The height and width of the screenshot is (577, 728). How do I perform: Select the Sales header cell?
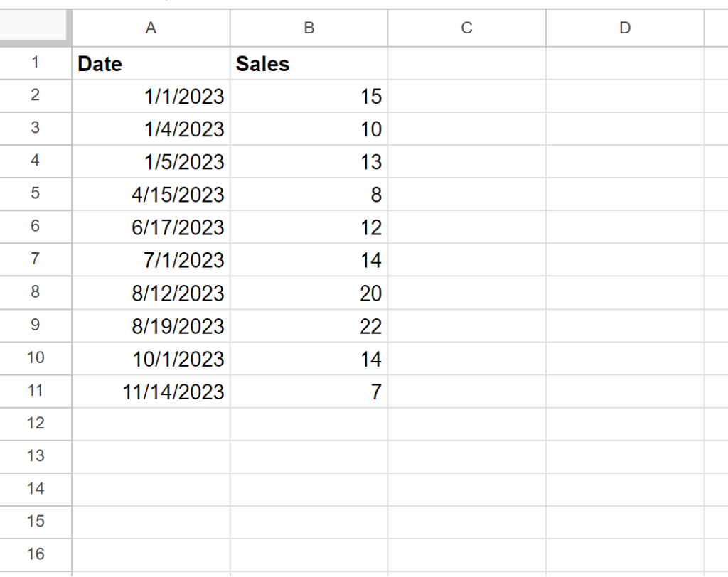coord(309,64)
